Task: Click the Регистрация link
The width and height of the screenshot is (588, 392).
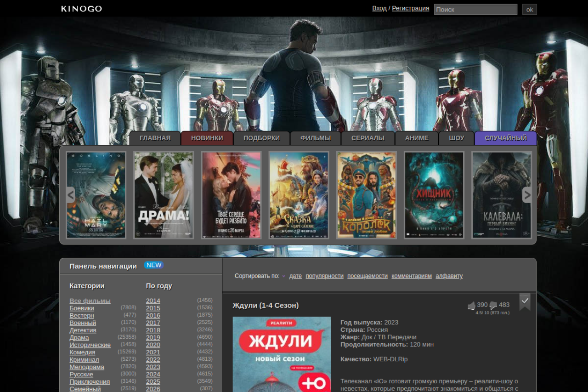Action: pos(410,8)
